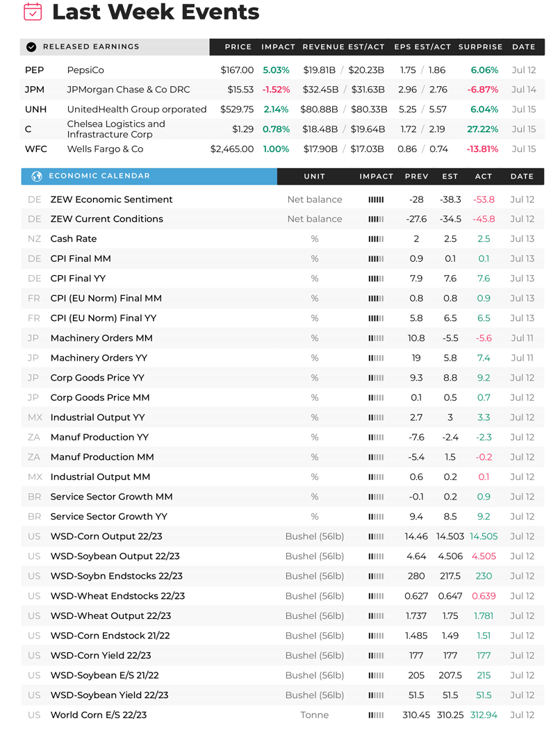The height and width of the screenshot is (737, 560).
Task: Click the -6.87% surprise for JPMorgan
Action: (x=483, y=90)
